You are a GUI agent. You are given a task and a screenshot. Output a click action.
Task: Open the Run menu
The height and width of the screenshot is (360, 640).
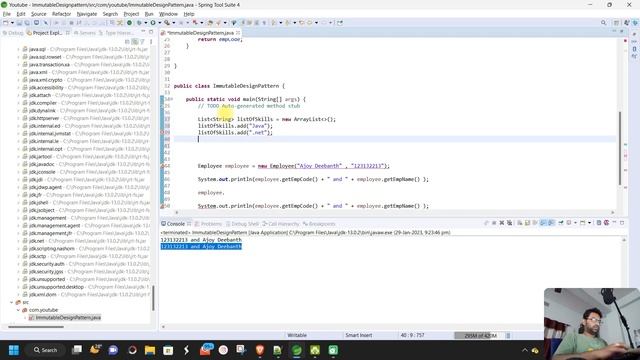(149, 14)
